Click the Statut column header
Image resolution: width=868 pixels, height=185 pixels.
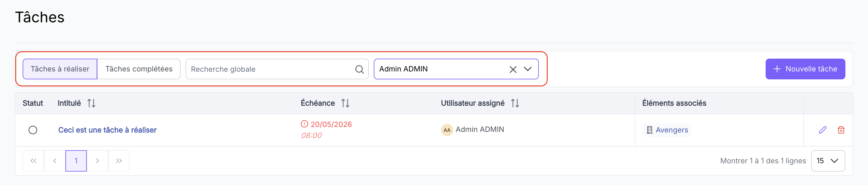click(x=33, y=103)
